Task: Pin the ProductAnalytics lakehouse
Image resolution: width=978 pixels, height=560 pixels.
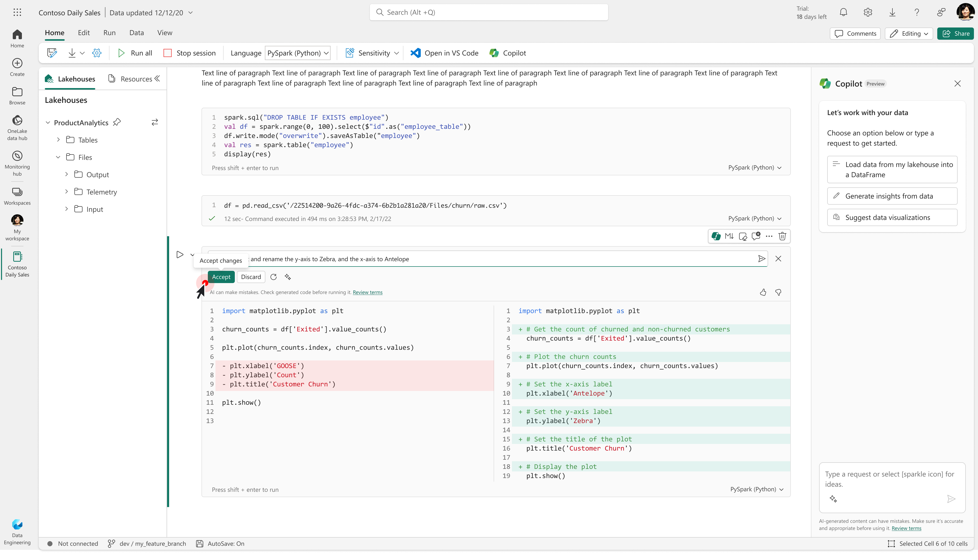Action: click(x=117, y=122)
